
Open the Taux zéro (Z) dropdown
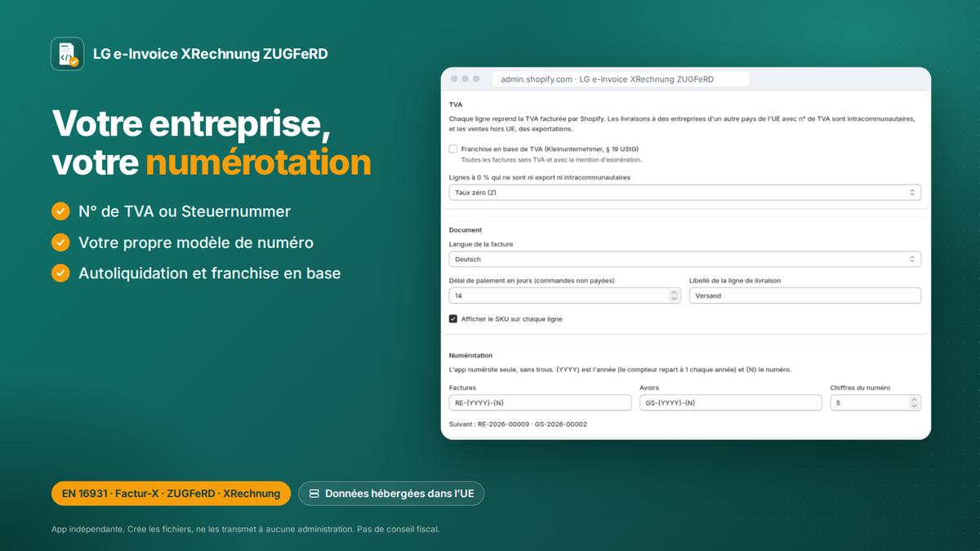685,193
